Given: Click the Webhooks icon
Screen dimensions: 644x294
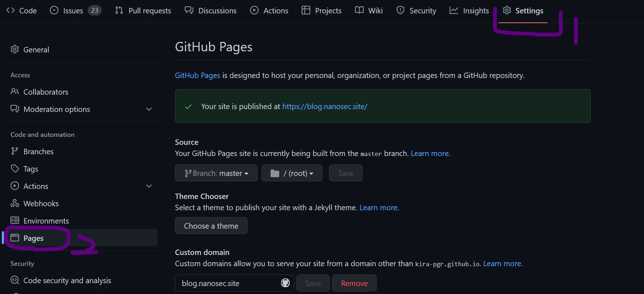Looking at the screenshot, I should tap(15, 203).
